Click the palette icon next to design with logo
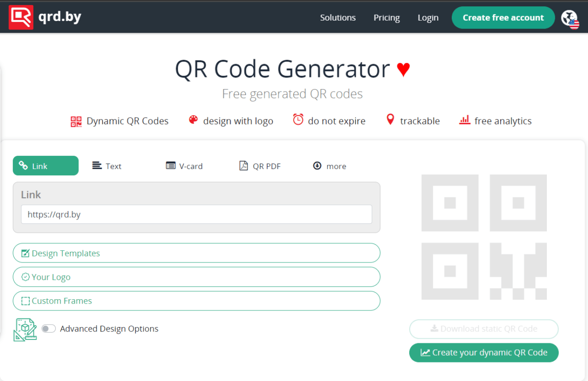The width and height of the screenshot is (588, 381). coord(193,119)
